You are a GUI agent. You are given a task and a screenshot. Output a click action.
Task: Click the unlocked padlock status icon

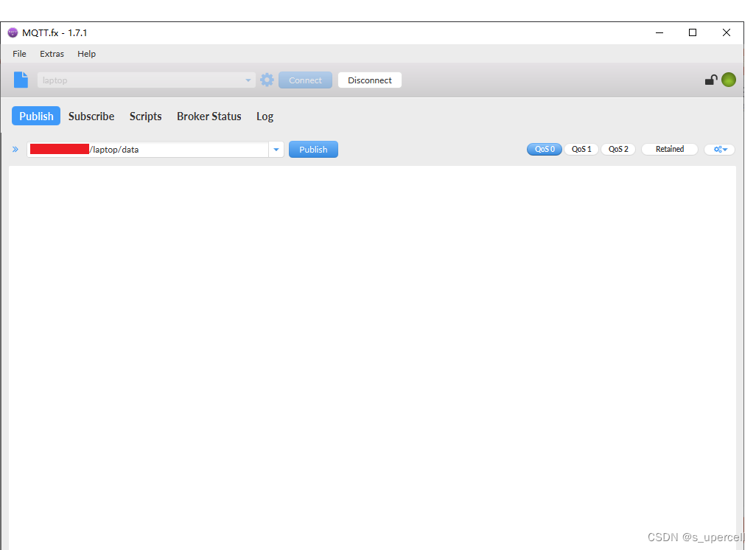pos(710,80)
